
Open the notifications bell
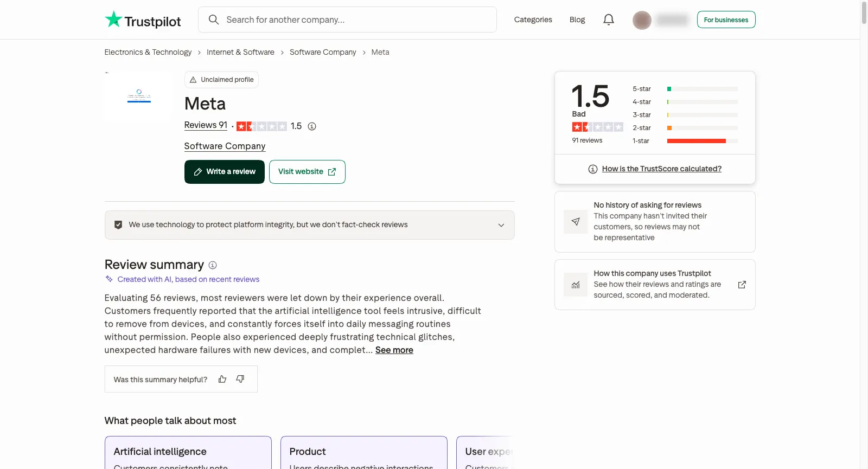(x=609, y=20)
